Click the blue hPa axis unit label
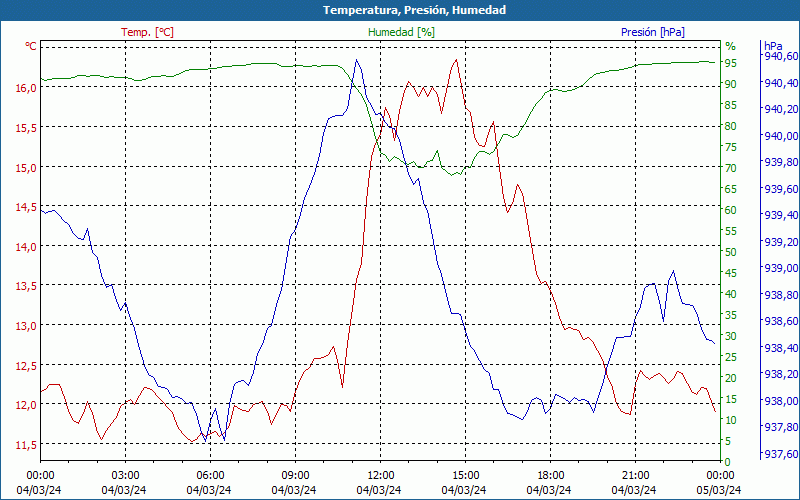800x500 pixels. pos(772,46)
